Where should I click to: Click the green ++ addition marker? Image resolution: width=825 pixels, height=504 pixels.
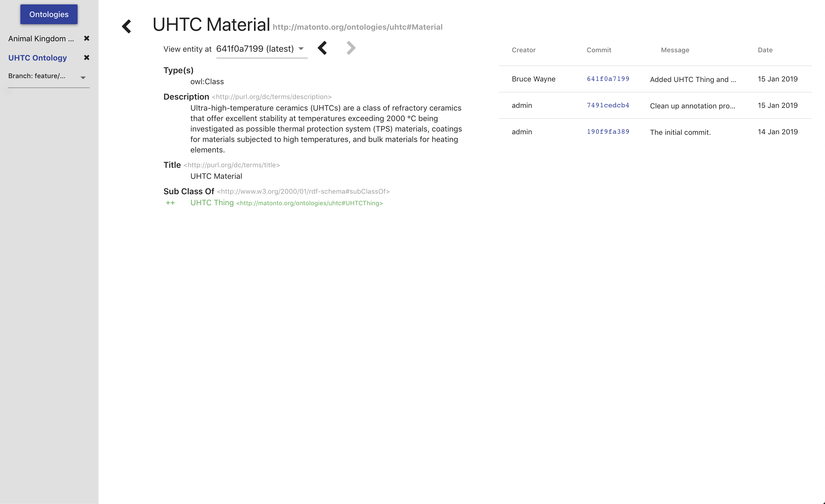(170, 203)
